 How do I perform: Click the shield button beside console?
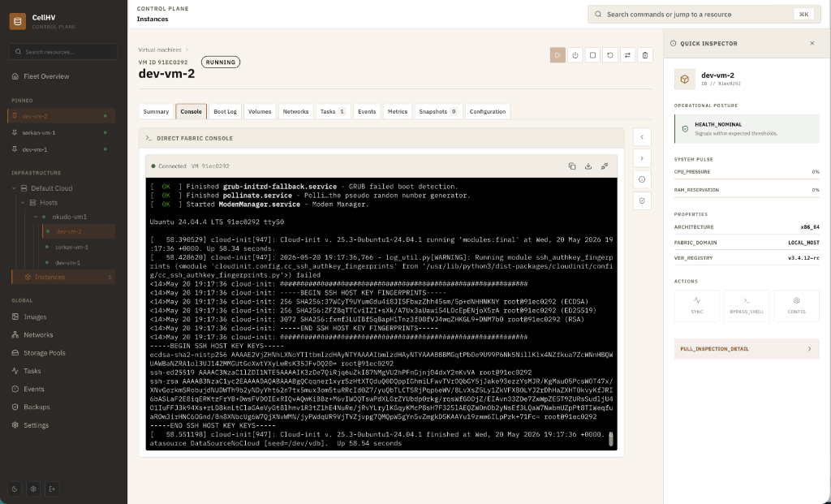pyautogui.click(x=642, y=200)
